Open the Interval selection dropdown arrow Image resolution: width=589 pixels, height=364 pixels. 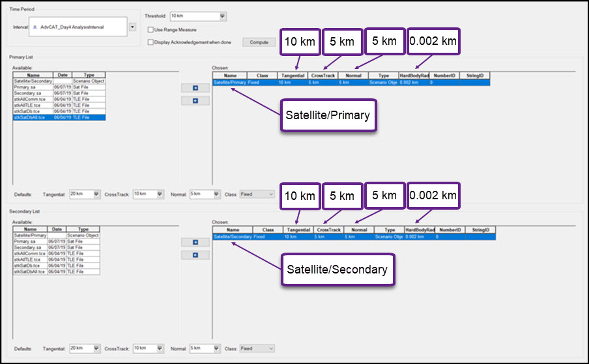click(132, 27)
